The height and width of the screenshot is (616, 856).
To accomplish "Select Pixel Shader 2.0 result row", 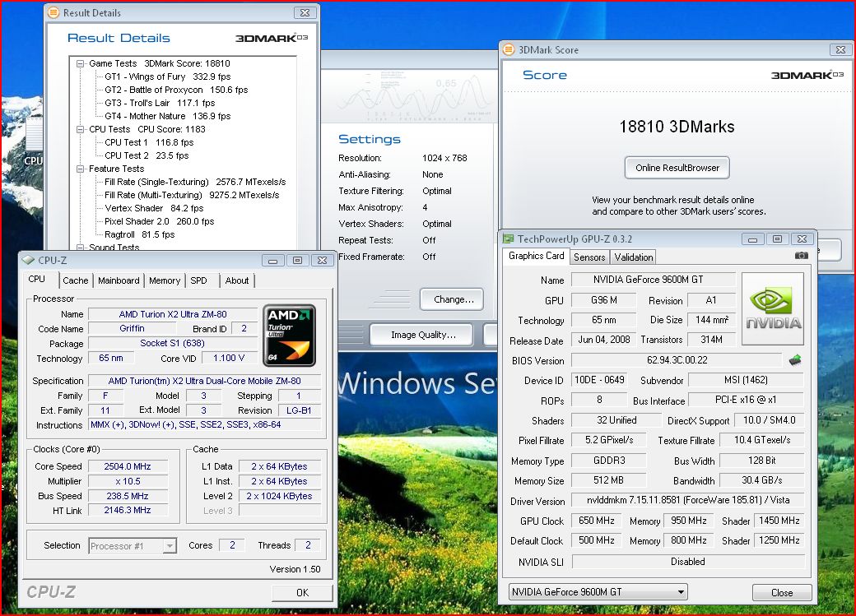I will click(160, 221).
